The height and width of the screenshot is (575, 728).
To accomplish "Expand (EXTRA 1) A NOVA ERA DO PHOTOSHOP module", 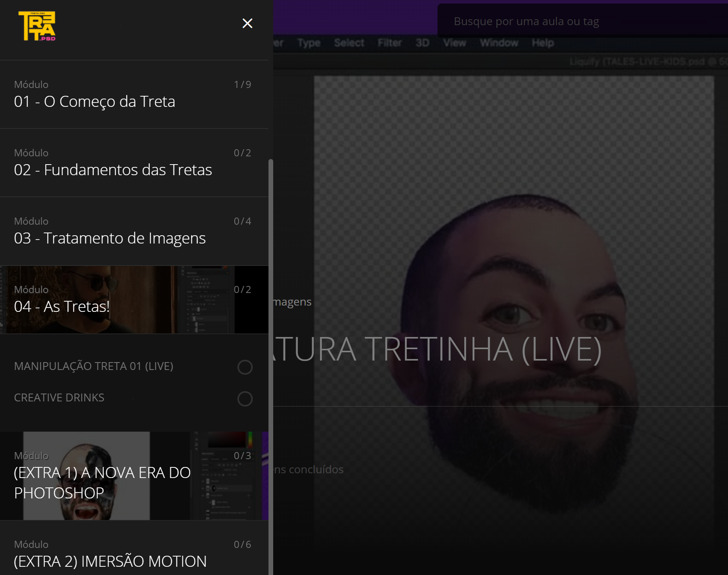I will point(102,482).
